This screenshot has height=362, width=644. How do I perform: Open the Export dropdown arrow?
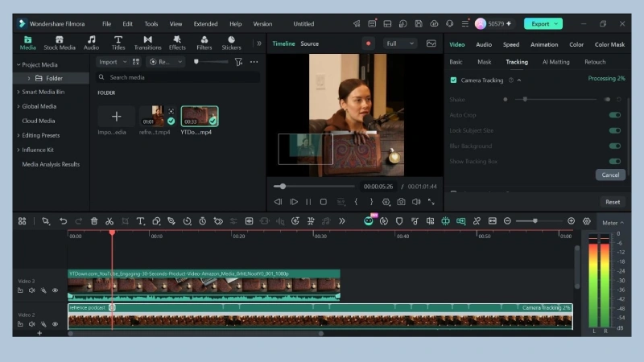tap(556, 24)
